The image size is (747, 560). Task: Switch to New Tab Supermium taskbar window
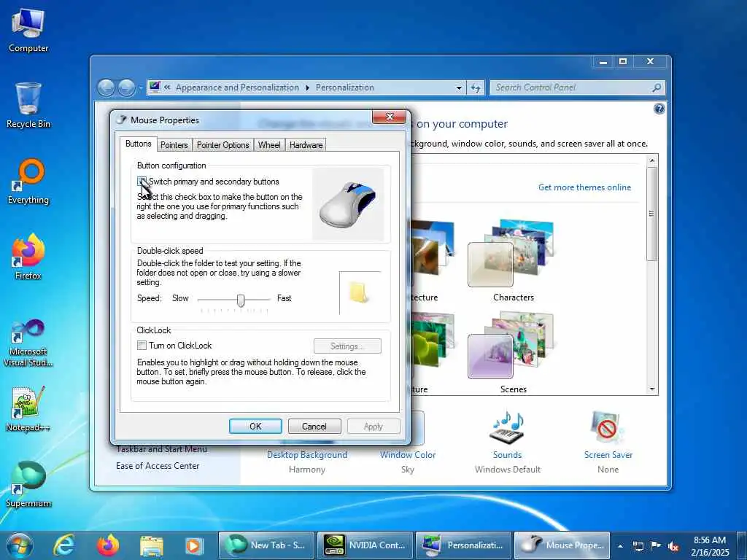(x=267, y=545)
